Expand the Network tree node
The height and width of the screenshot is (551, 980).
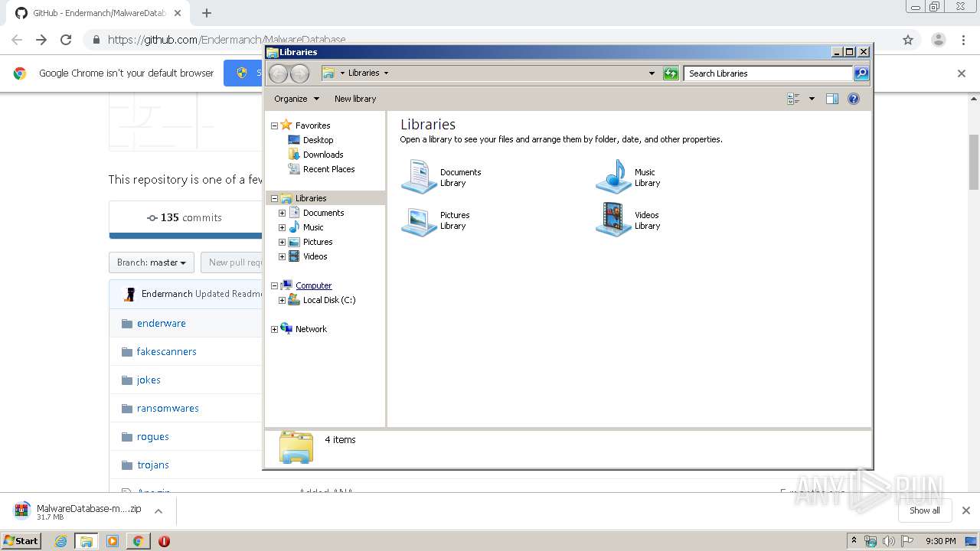275,329
